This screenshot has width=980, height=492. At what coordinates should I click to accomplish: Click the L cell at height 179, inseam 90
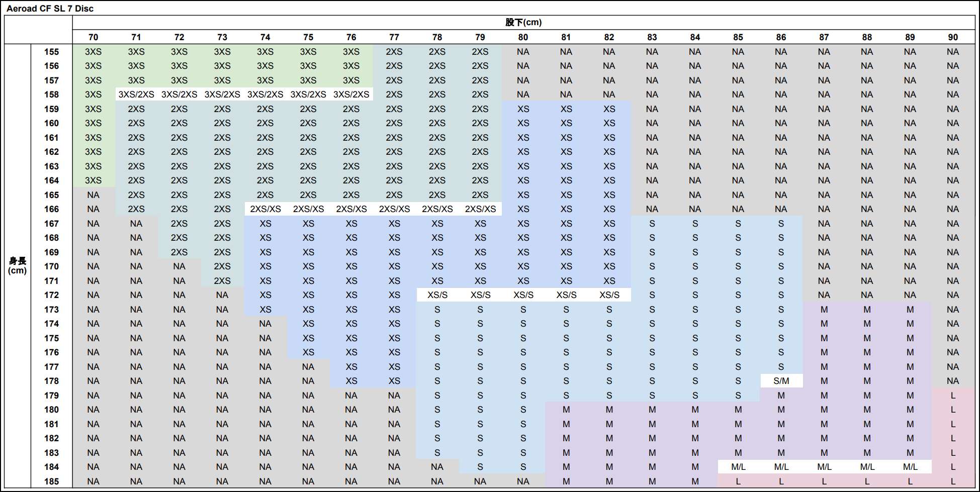tap(953, 396)
